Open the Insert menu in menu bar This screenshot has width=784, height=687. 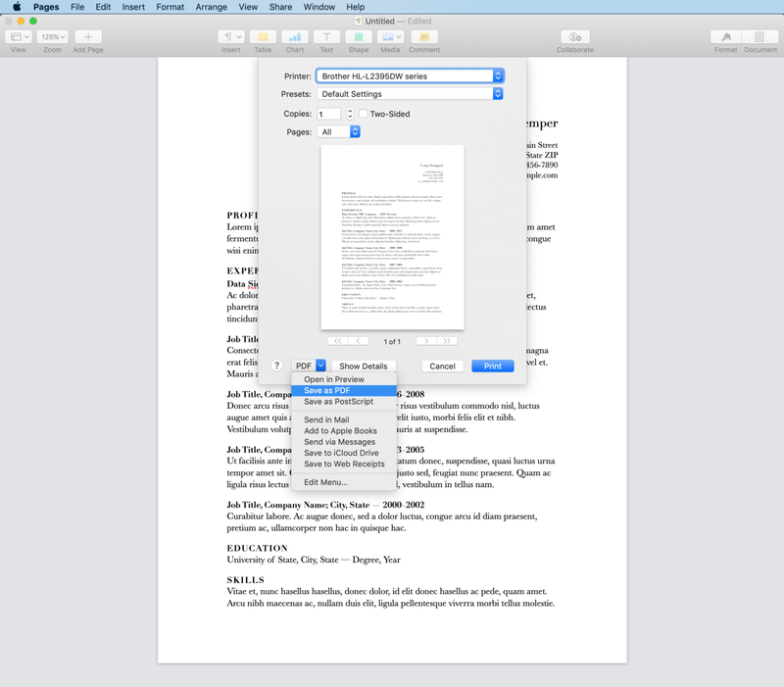[x=133, y=7]
